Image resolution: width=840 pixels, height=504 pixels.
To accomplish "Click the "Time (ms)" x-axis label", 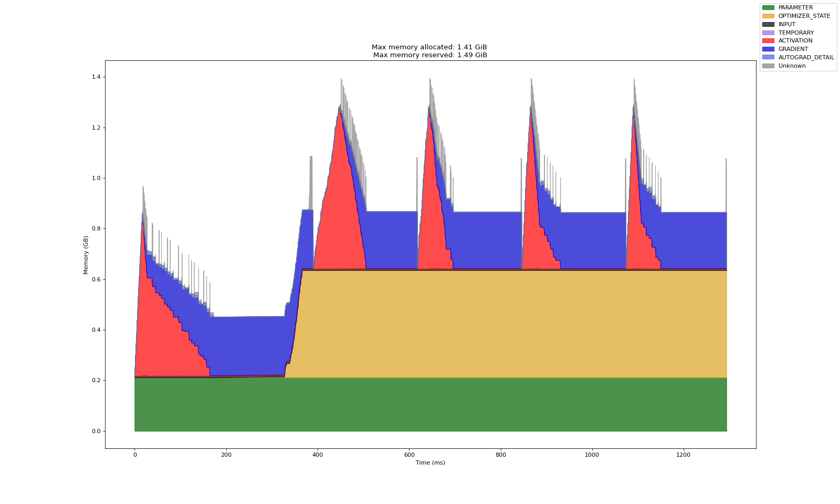I will pyautogui.click(x=430, y=463).
